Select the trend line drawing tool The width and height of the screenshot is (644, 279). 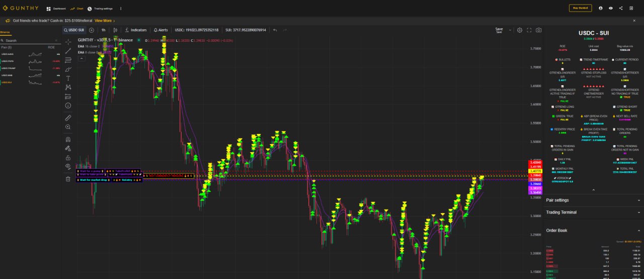click(x=68, y=51)
